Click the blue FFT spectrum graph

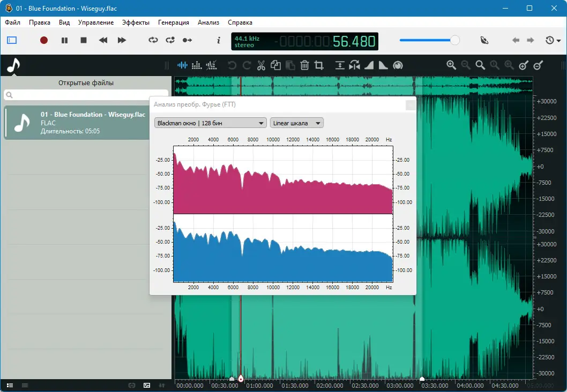pos(283,248)
